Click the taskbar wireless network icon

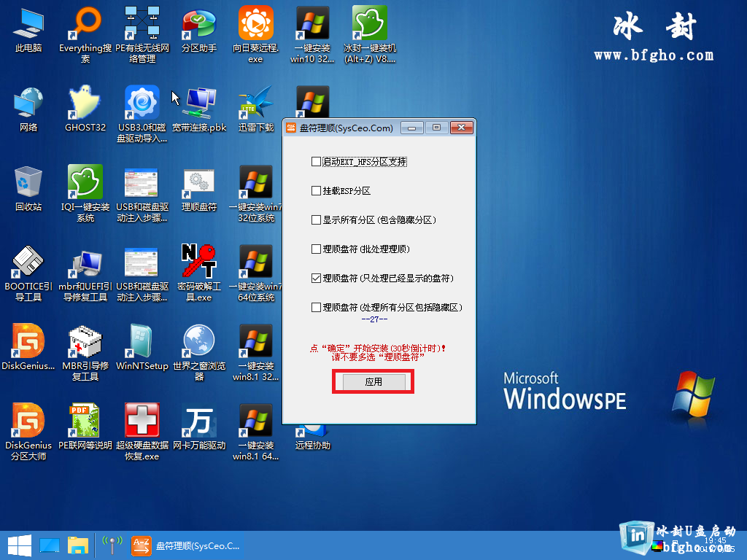tap(112, 545)
